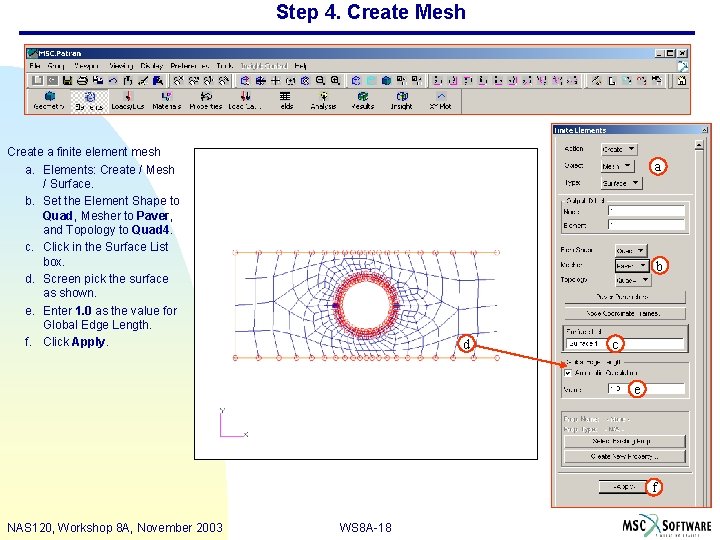Click the Zoom In magnifier icon
This screenshot has height=540, width=720.
click(335, 81)
